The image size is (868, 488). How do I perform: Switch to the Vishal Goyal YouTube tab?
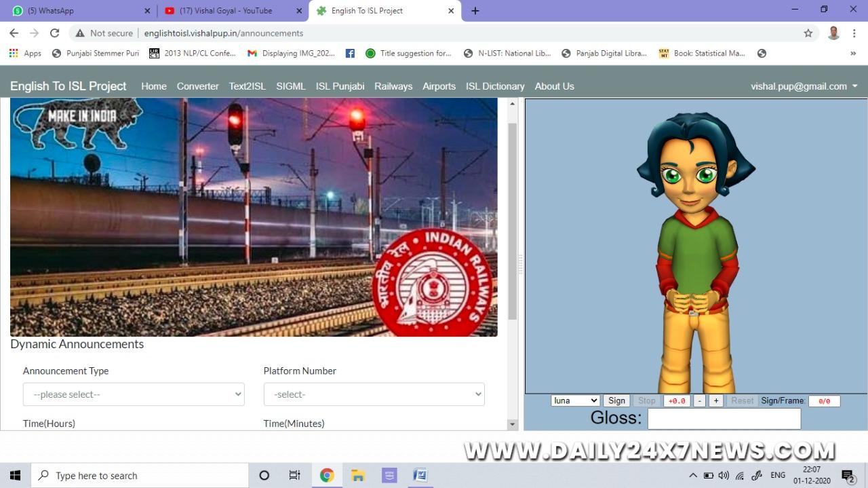[233, 11]
